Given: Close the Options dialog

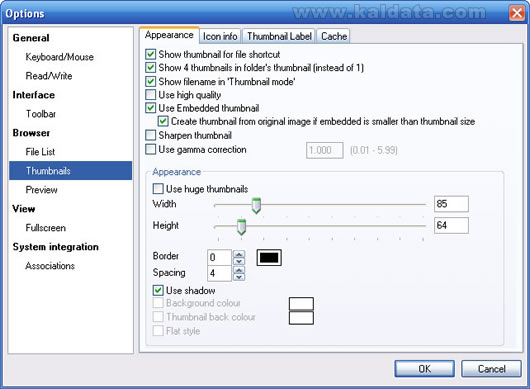Looking at the screenshot, I should click(x=517, y=14).
